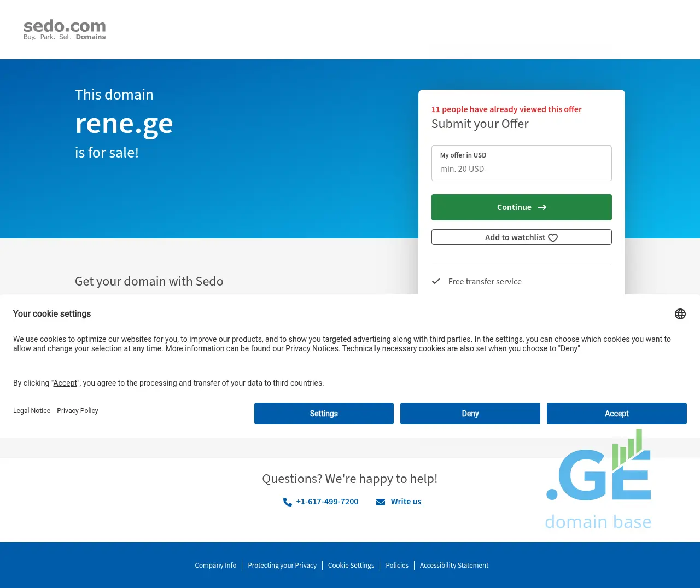
Task: Call the +1-617-499-7200 phone link
Action: coord(327,502)
